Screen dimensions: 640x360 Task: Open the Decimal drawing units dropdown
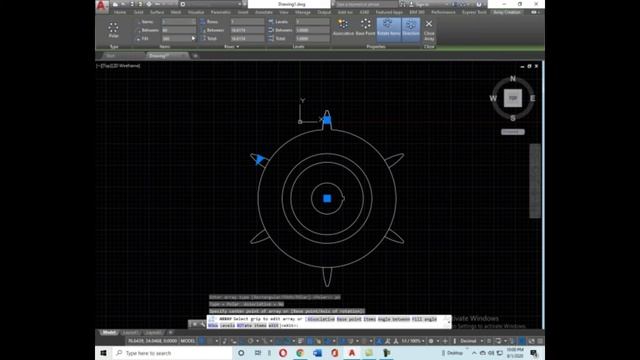click(x=470, y=341)
